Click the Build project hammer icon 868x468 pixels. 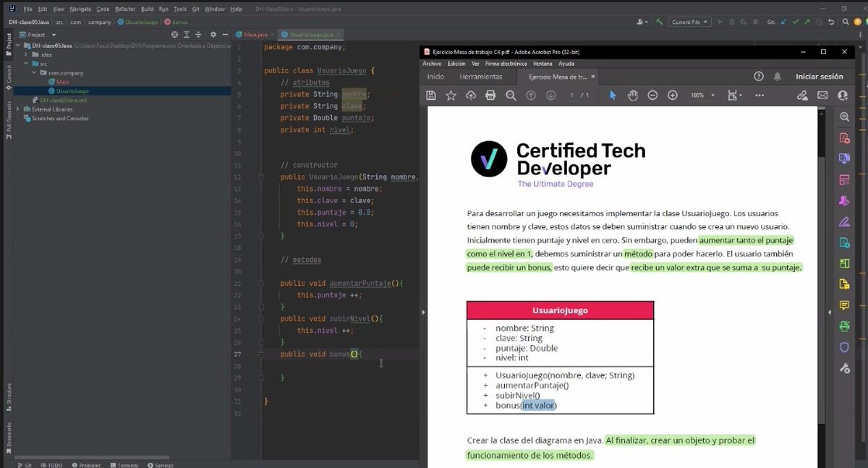pos(659,22)
